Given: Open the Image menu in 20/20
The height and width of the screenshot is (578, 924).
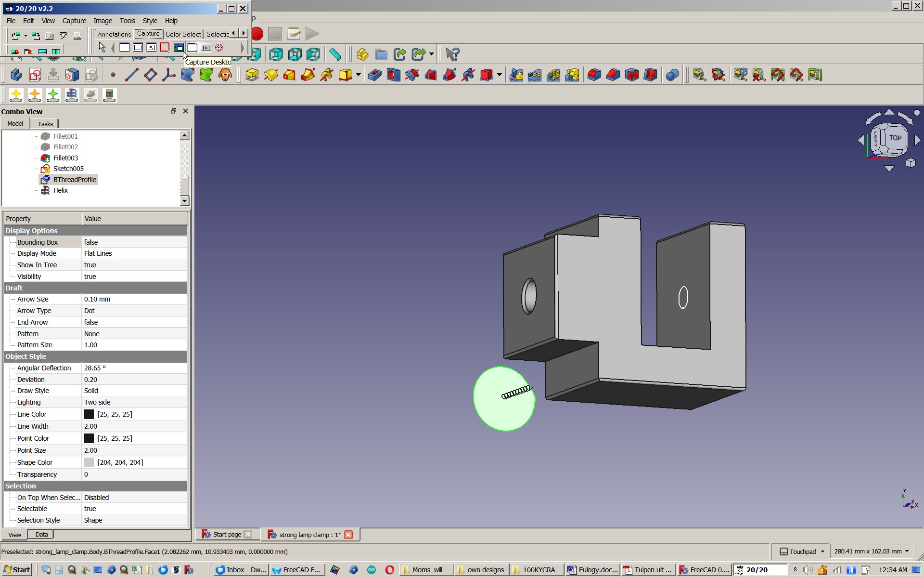Looking at the screenshot, I should pos(102,20).
